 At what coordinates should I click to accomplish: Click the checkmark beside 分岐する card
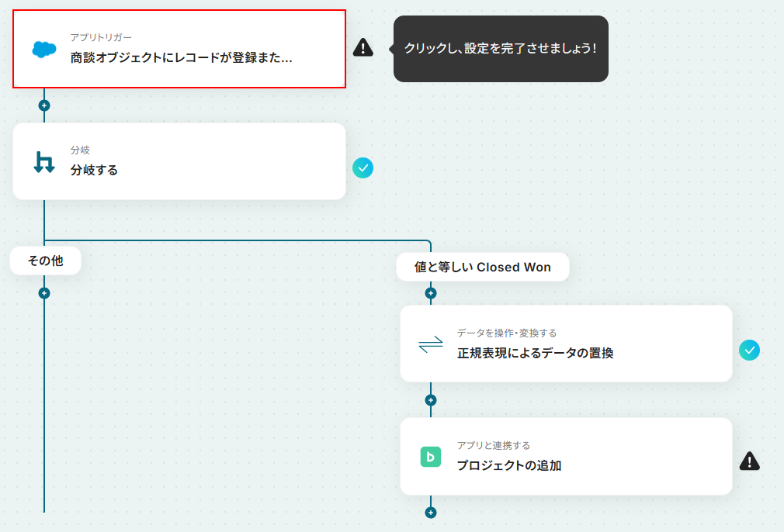click(363, 168)
